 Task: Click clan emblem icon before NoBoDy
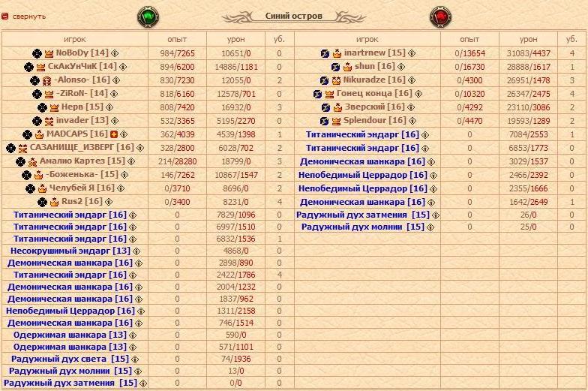click(37, 53)
